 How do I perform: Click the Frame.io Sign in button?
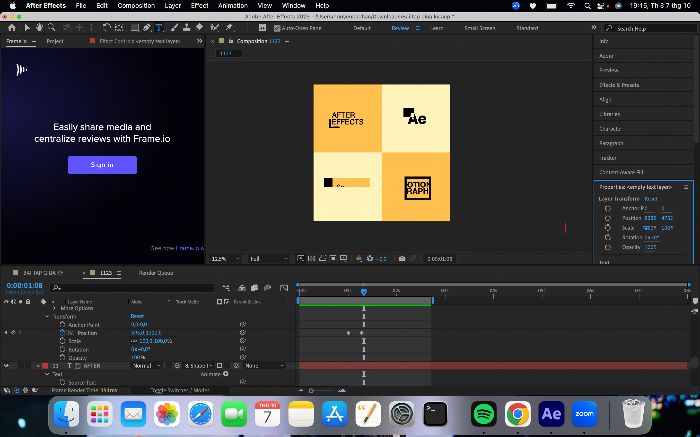click(102, 165)
